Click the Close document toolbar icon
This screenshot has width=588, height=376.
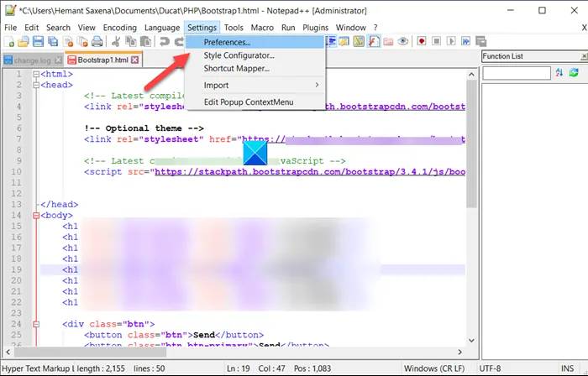coord(68,42)
